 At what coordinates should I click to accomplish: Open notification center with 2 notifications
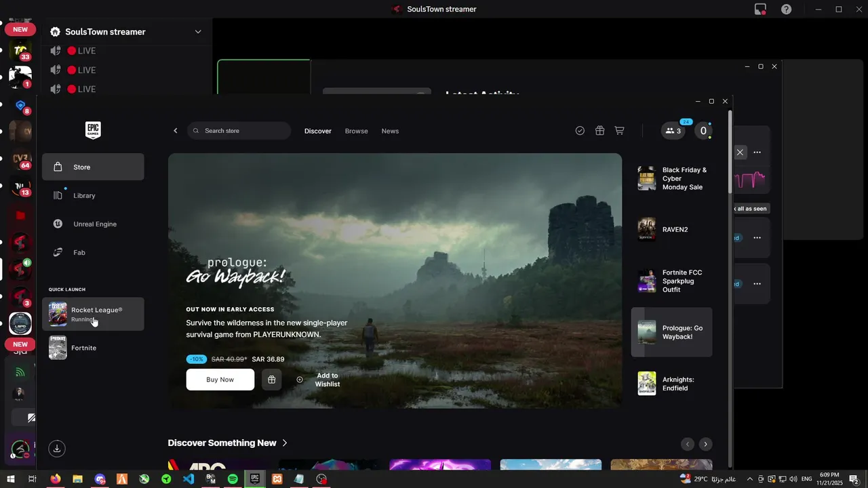[854, 479]
